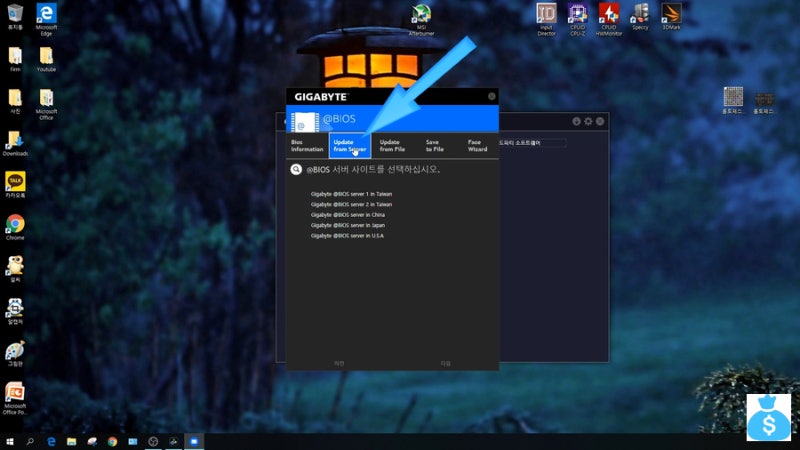This screenshot has width=800, height=450.
Task: Choose Gigabyte @BIOS server 2 in Taiwan
Action: point(352,204)
